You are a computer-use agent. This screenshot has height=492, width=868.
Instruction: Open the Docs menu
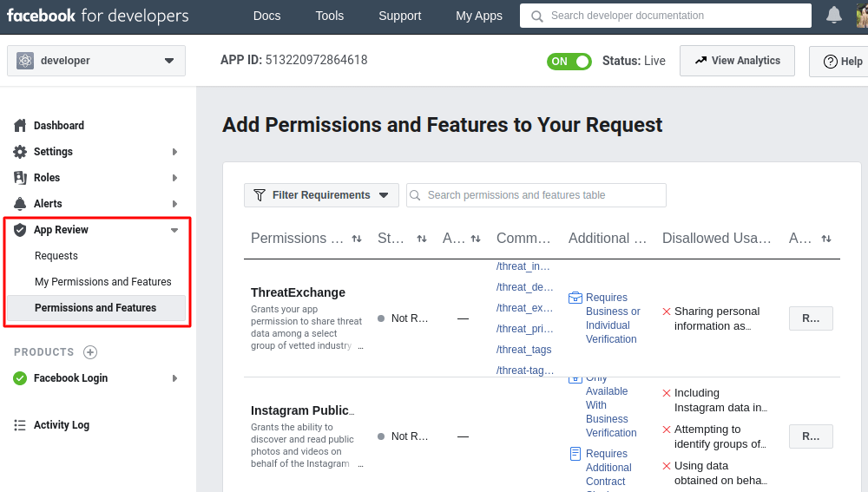(x=266, y=16)
